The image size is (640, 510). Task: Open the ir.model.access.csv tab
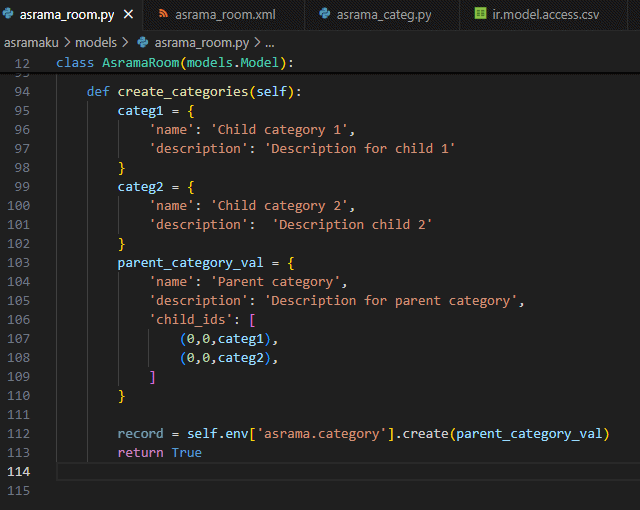pyautogui.click(x=545, y=15)
